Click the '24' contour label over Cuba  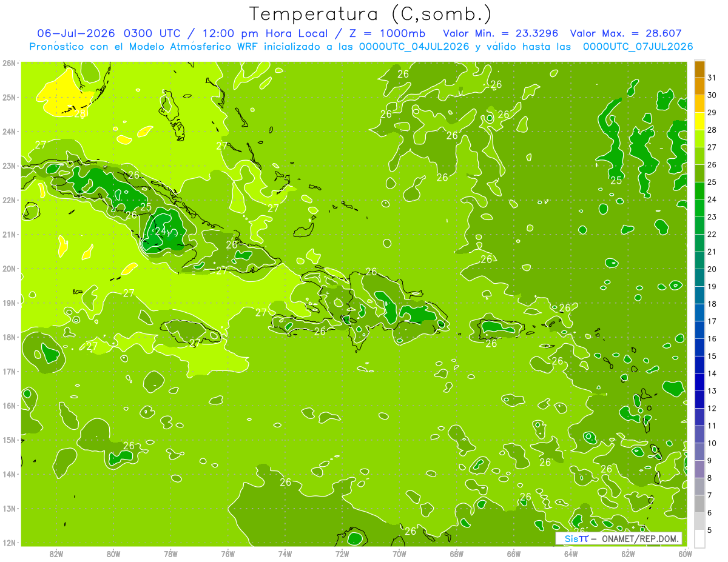(160, 230)
